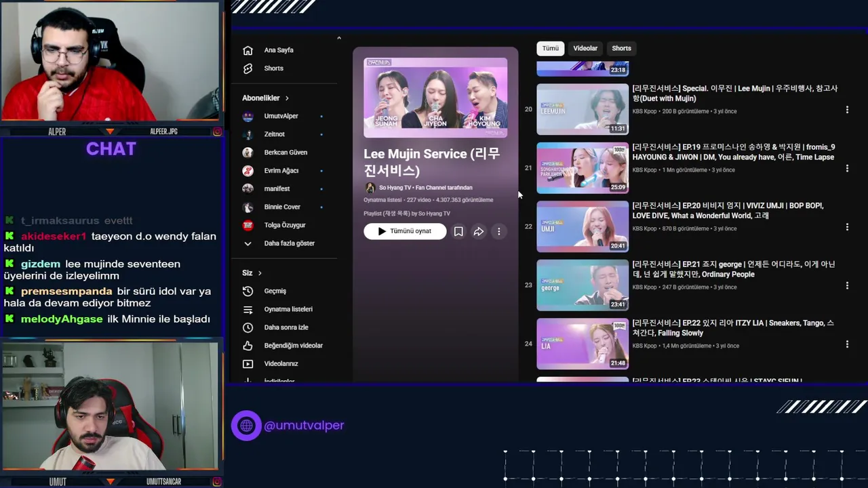Click 227 video view count line
This screenshot has width=868, height=488.
pyautogui.click(x=429, y=200)
